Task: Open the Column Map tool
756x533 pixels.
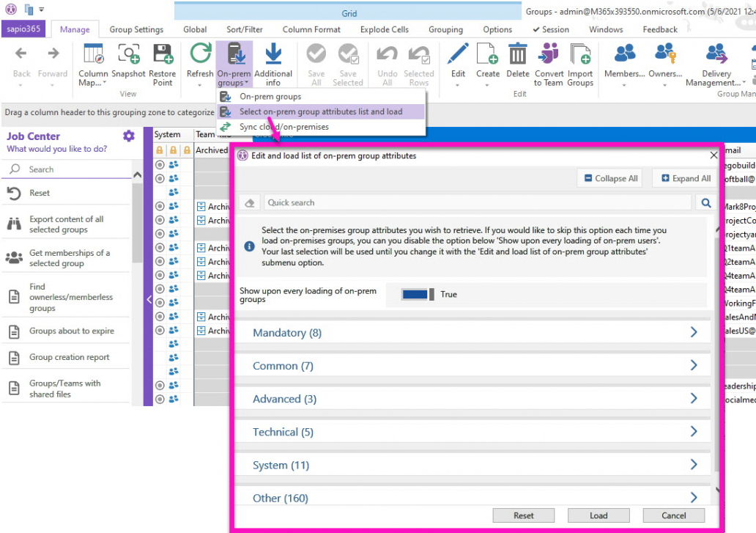Action: click(x=93, y=65)
